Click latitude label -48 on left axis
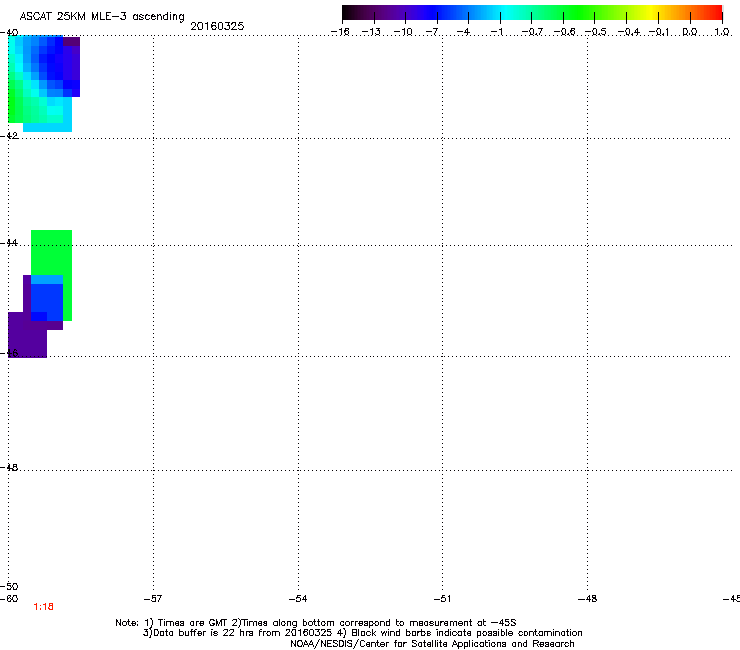740x650 pixels. (x=9, y=467)
